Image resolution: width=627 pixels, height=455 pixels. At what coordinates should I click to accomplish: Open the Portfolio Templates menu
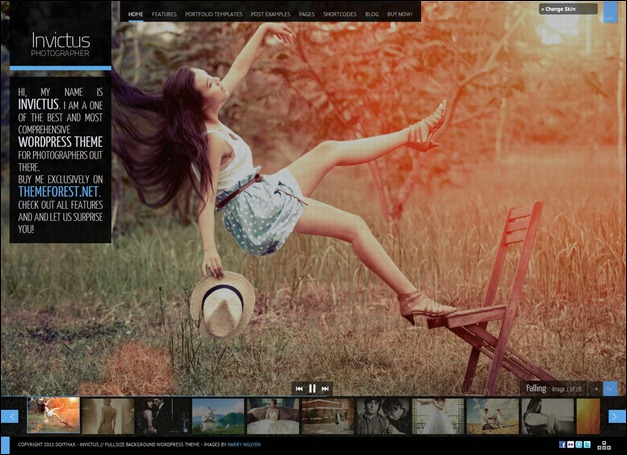click(213, 15)
